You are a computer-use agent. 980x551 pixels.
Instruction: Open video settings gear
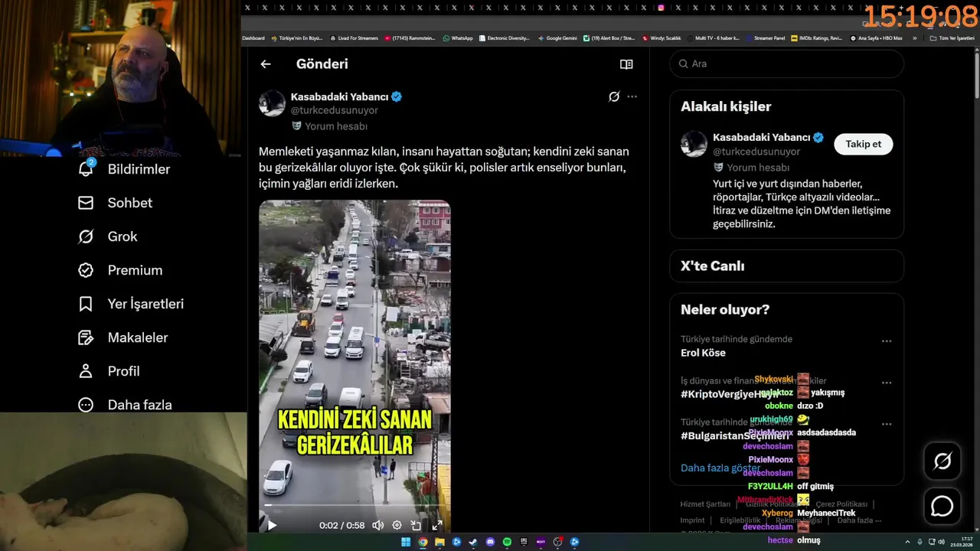(x=397, y=525)
